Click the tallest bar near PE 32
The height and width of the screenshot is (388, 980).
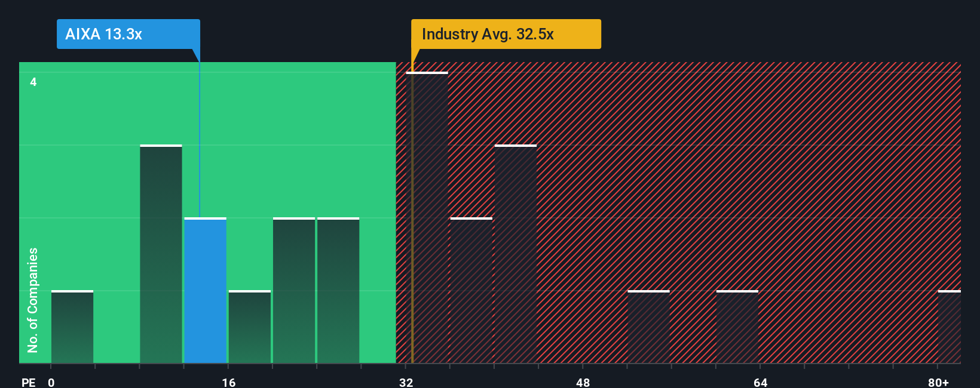pyautogui.click(x=427, y=217)
